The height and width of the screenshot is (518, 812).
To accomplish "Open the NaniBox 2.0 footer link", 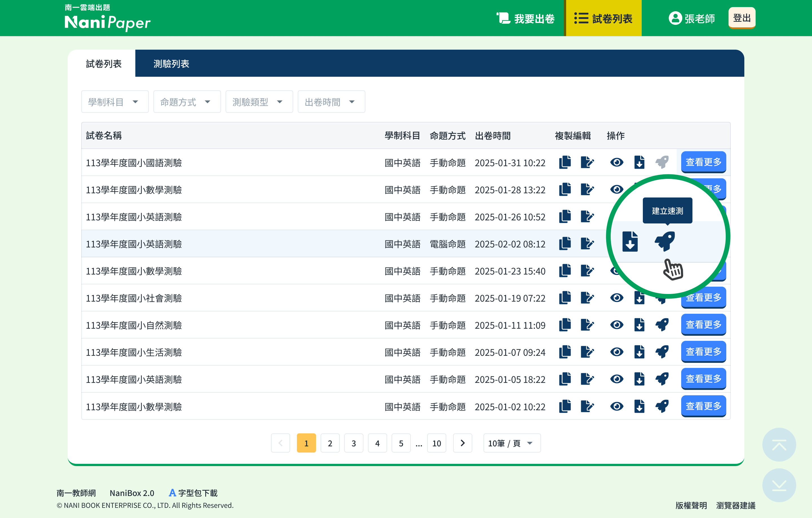I will (132, 493).
